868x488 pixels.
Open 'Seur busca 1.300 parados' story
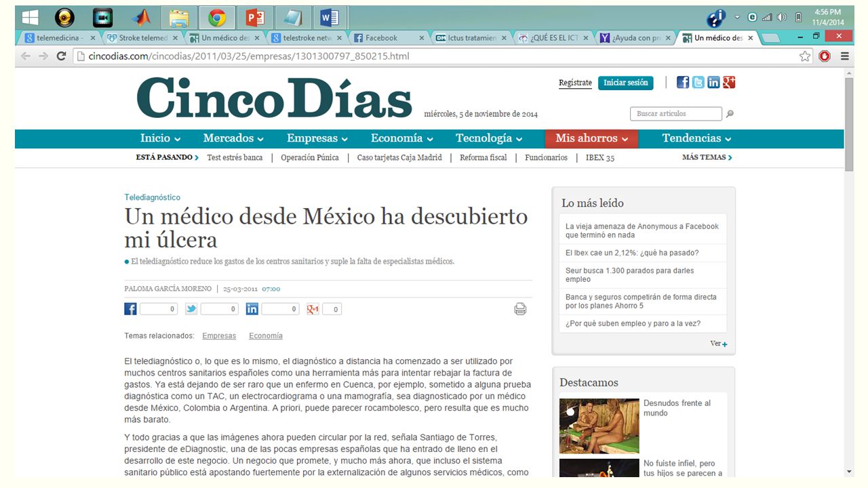coord(630,274)
